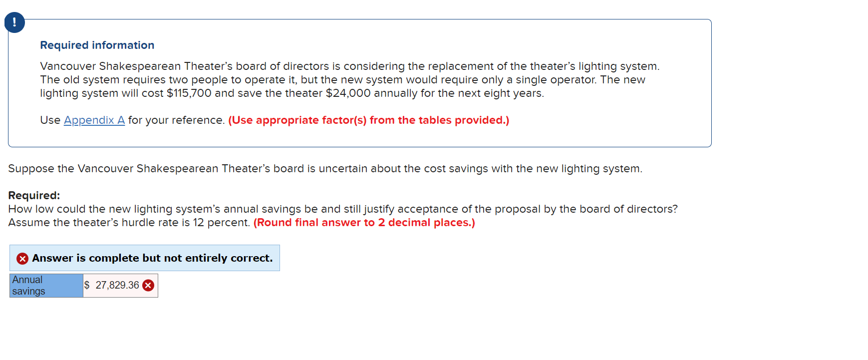Screen dimensions: 868x360
Task: Select the circular warning badge at top left
Action: [x=14, y=22]
